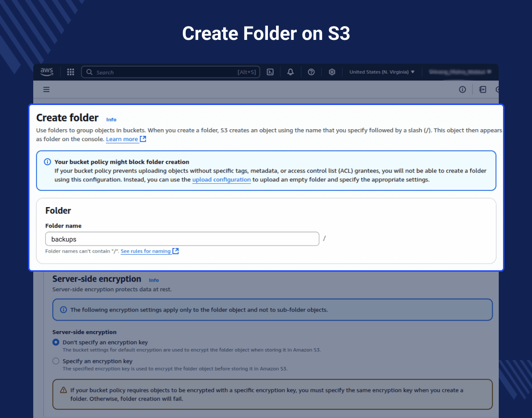Screen dimensions: 532x418
Task: Expand the United States (N. Virginia) region dropdown
Action: coord(382,72)
